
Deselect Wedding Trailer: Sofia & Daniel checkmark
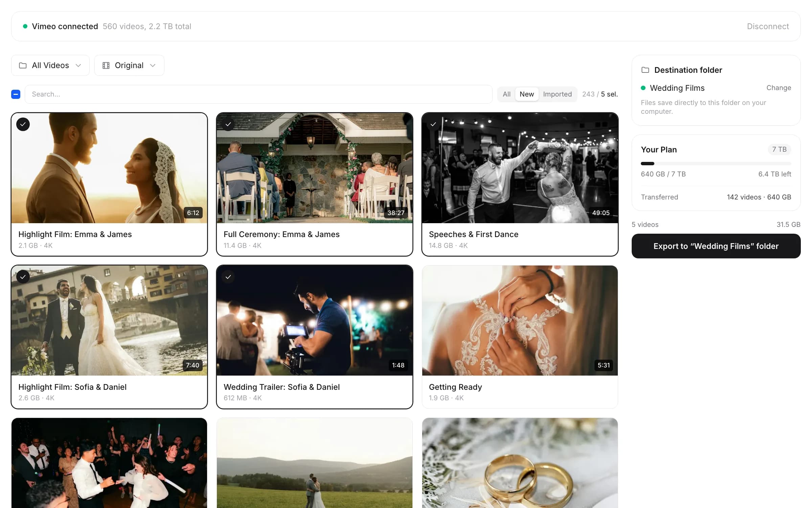coord(228,277)
